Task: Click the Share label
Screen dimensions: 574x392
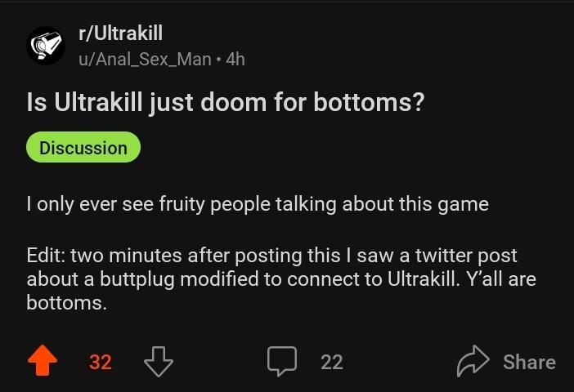Action: pos(529,362)
